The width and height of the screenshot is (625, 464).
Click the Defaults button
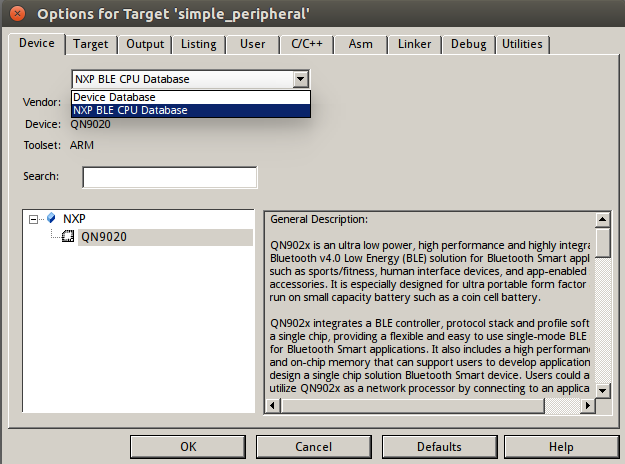coord(439,447)
